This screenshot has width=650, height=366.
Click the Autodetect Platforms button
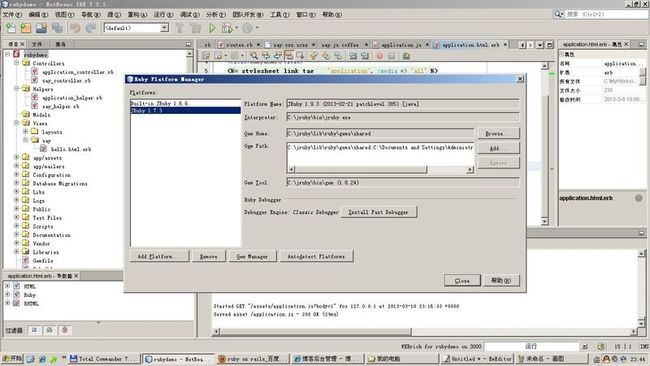coord(316,256)
